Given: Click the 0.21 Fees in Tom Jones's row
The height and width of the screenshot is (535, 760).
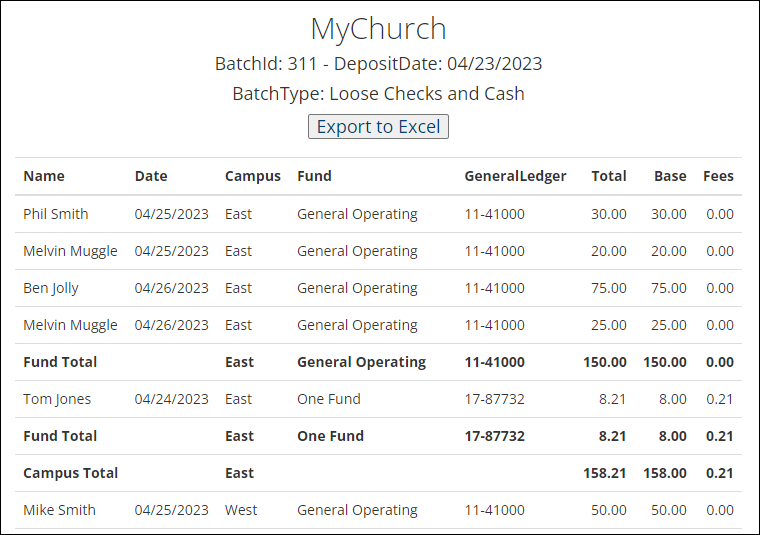Looking at the screenshot, I should 720,399.
